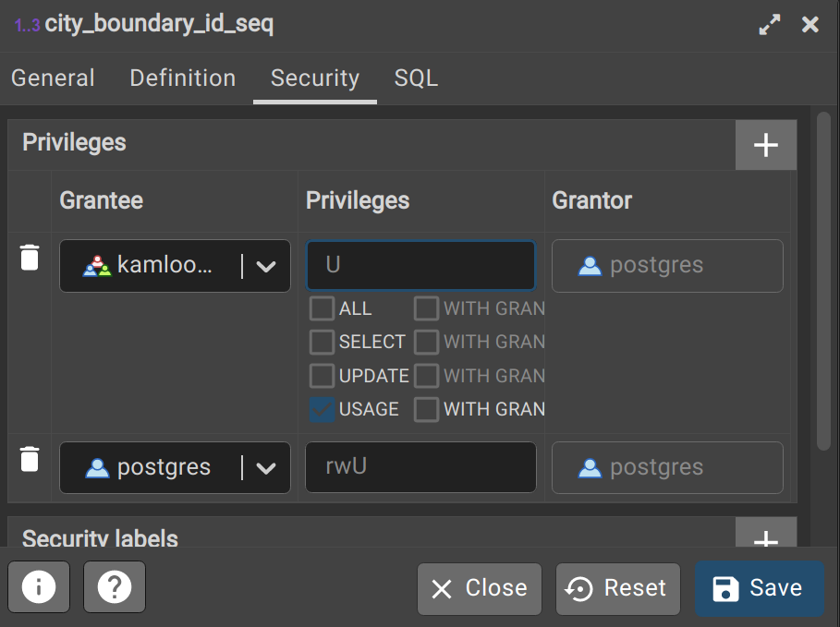Screen dimensions: 840x627
Task: Click the user icon in postgres grantee
Action: coord(97,467)
